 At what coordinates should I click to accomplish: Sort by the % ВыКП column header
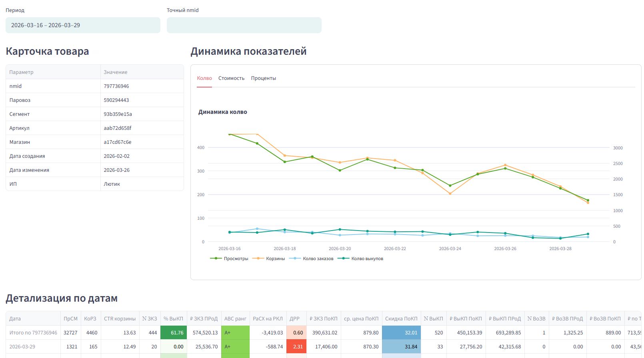click(173, 318)
